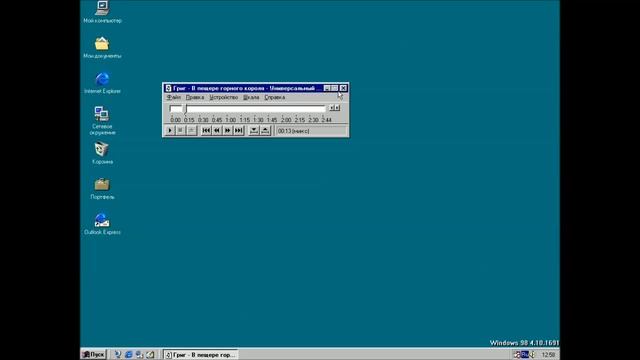The image size is (640, 360).
Task: Click the second quick launch icon after Пуск
Action: (128, 355)
